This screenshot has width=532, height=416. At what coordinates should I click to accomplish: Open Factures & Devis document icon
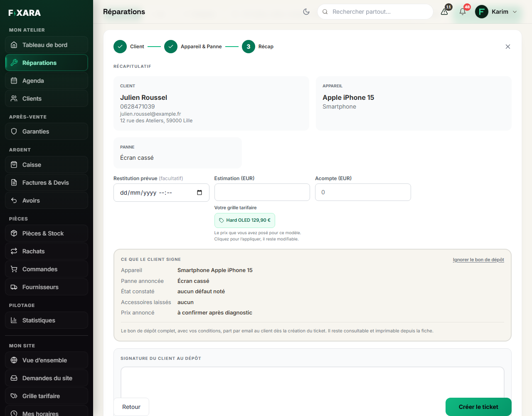(14, 183)
